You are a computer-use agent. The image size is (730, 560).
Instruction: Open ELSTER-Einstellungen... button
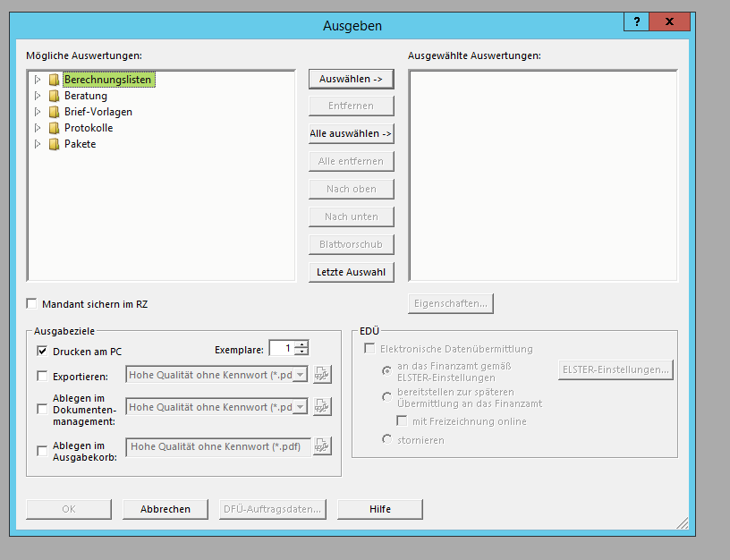(615, 369)
